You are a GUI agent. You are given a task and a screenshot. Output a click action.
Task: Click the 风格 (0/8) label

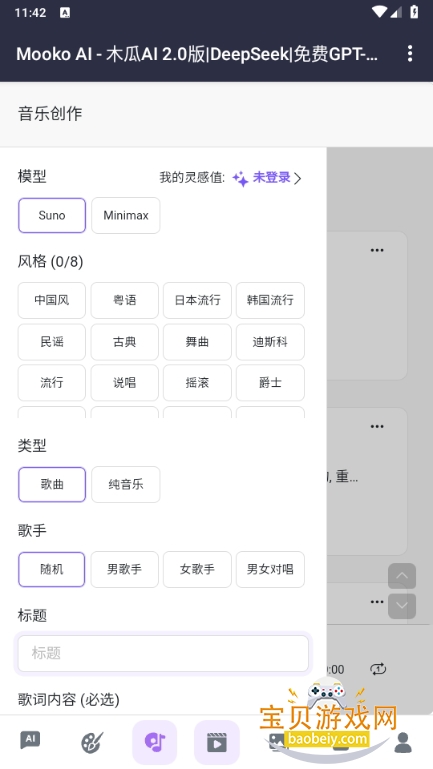coord(51,261)
